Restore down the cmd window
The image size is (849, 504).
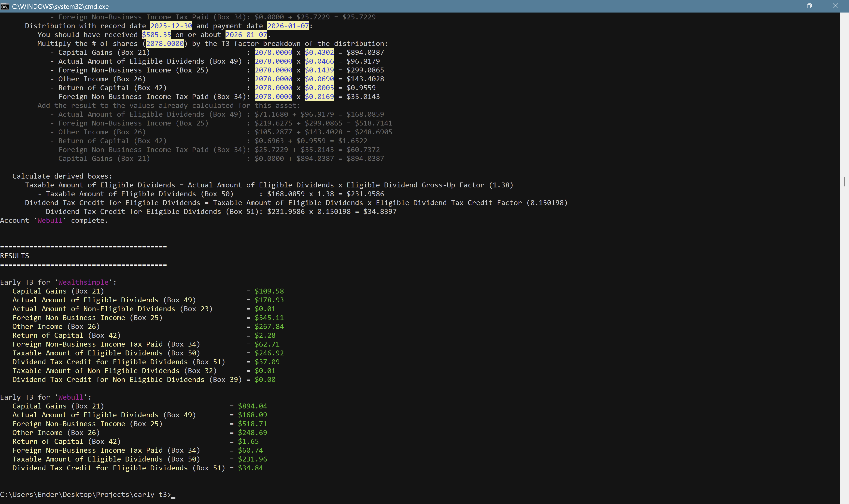pos(809,6)
